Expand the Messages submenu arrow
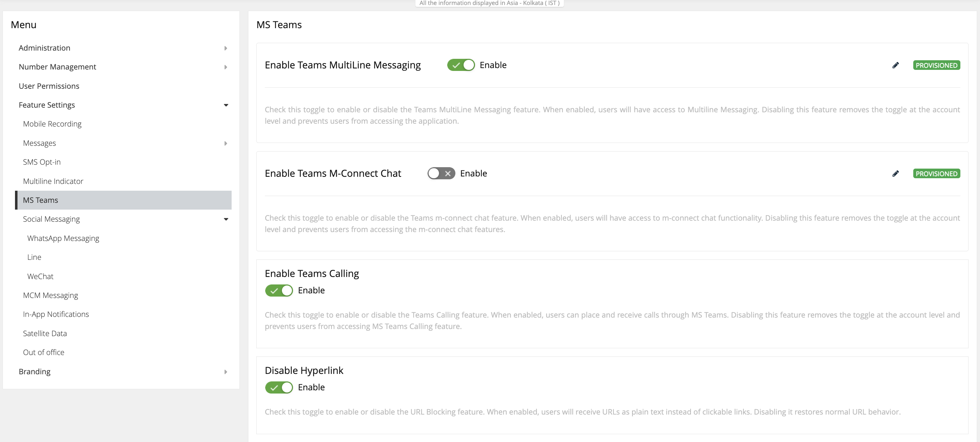The image size is (980, 442). pos(226,143)
